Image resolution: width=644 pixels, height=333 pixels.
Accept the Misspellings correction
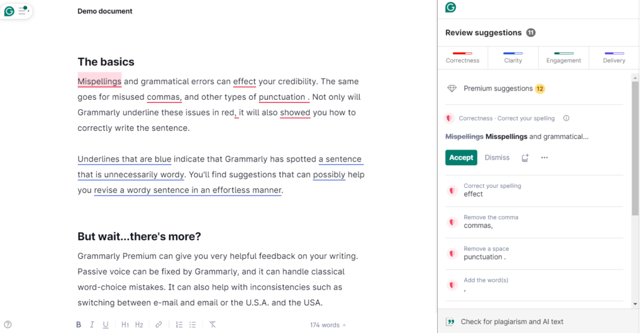click(461, 158)
